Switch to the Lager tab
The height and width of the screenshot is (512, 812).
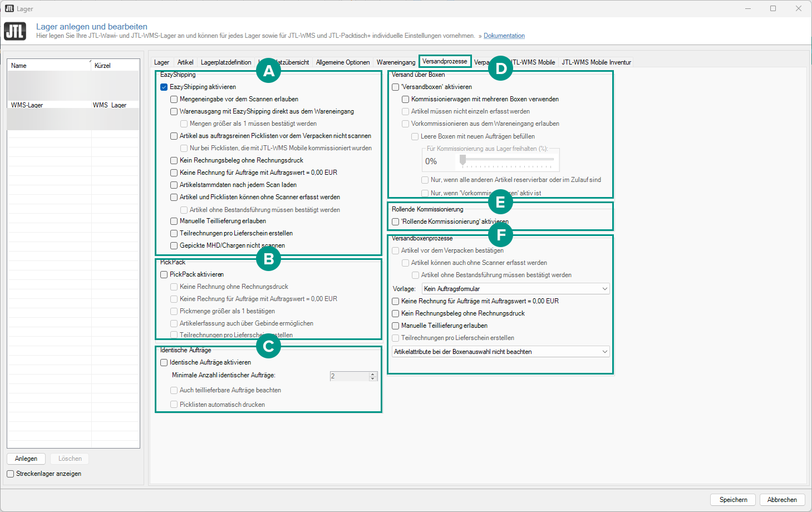click(161, 62)
